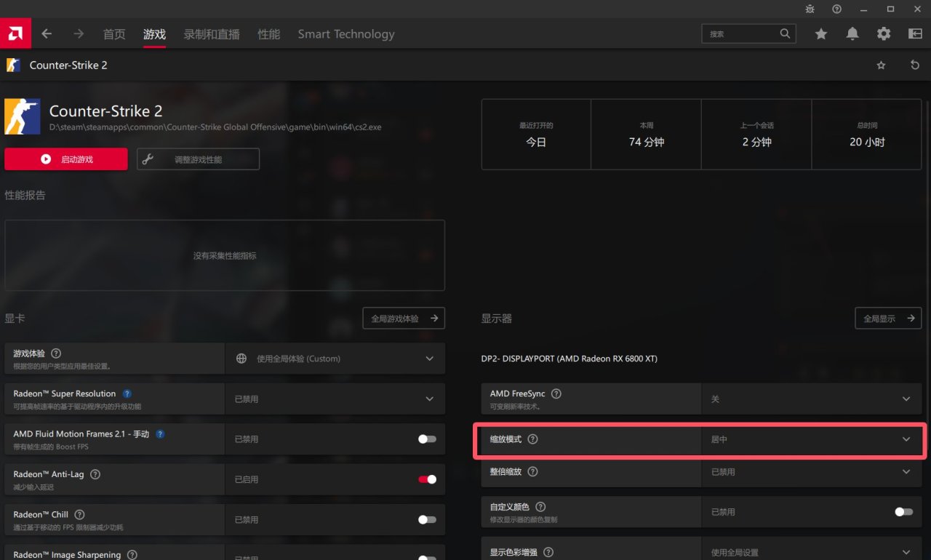Show help for Radeon Anti-Lag
The width and height of the screenshot is (931, 560).
pos(95,474)
